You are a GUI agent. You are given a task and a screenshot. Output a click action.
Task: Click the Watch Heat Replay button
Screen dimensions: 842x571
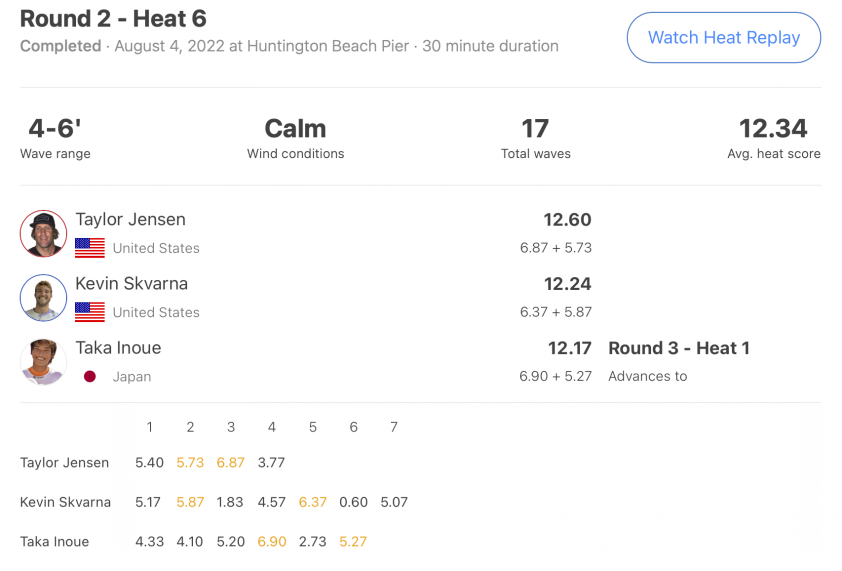723,38
